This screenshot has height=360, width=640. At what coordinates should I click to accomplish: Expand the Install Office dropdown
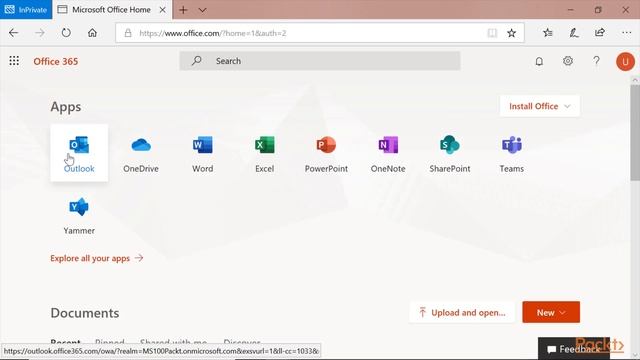[540, 106]
